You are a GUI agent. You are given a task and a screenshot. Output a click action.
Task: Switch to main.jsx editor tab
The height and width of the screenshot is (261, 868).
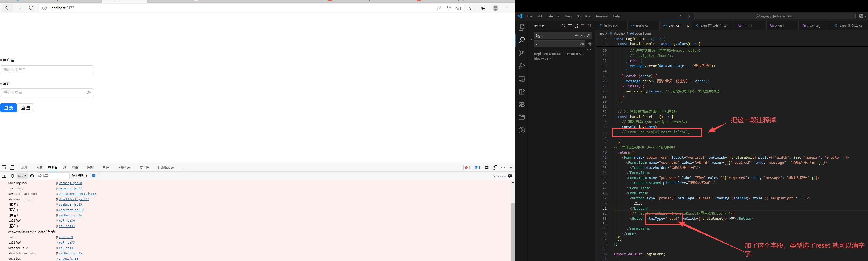[x=642, y=26]
